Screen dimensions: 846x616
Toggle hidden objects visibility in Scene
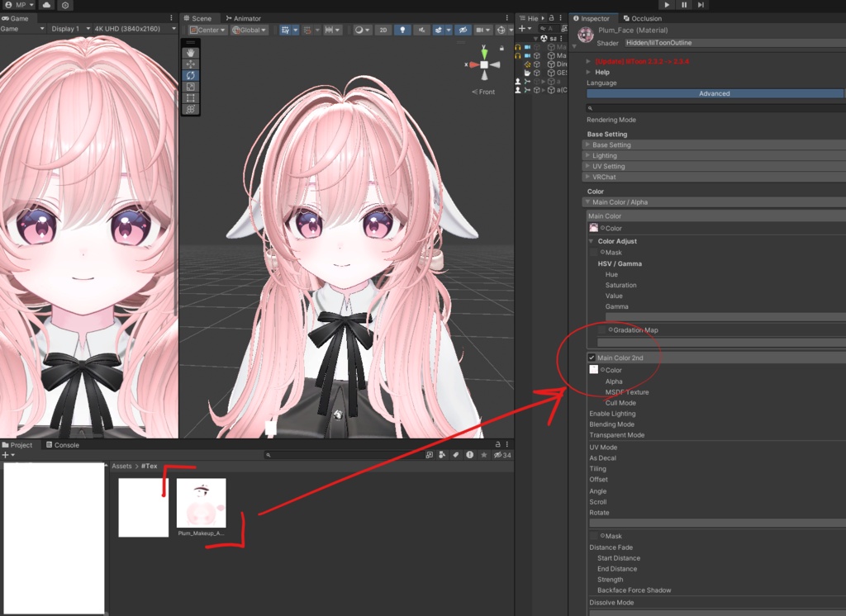point(463,31)
